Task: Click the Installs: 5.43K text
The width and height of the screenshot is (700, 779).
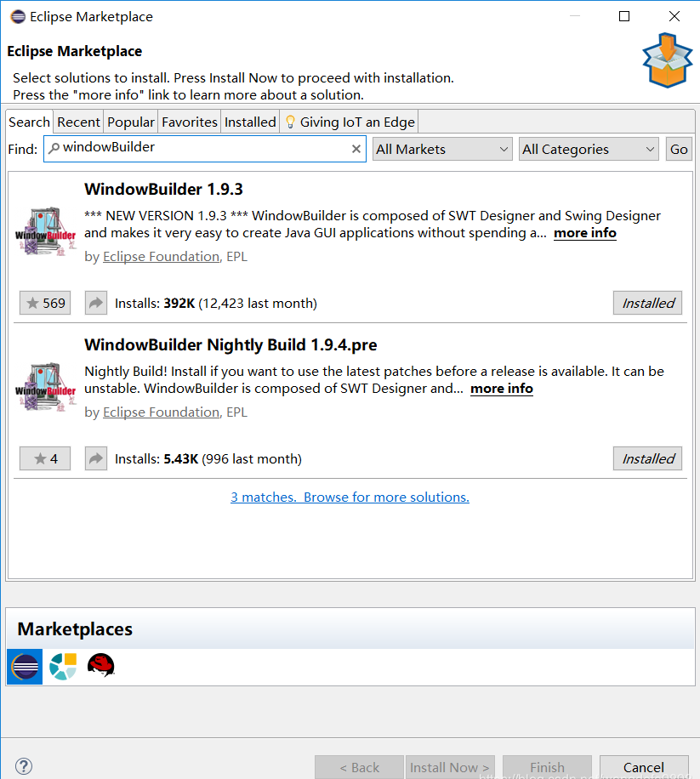Action: point(157,458)
